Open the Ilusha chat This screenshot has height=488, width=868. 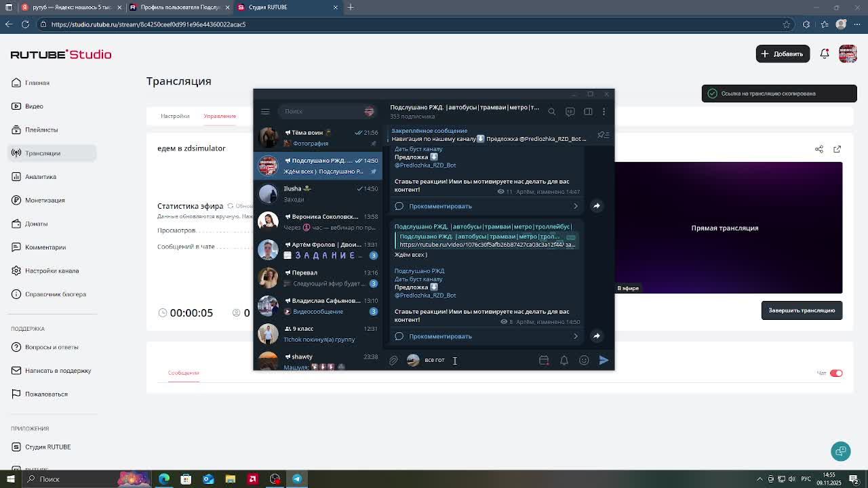318,194
